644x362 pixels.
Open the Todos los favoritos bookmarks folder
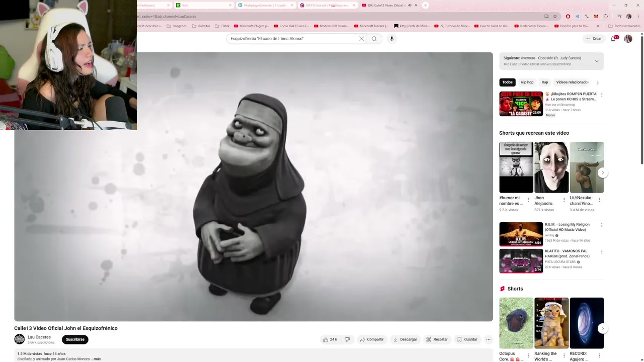624,26
